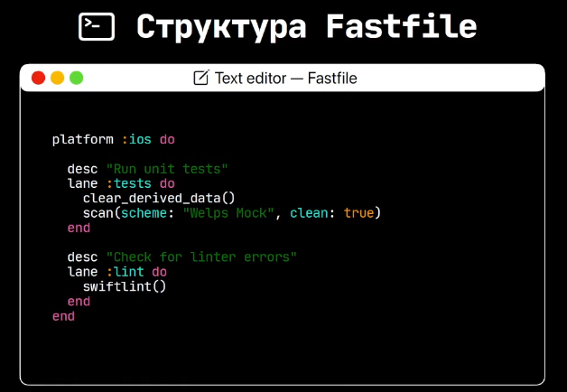The height and width of the screenshot is (392, 567).
Task: Click the 'end' closing the tests lane
Action: tap(79, 229)
